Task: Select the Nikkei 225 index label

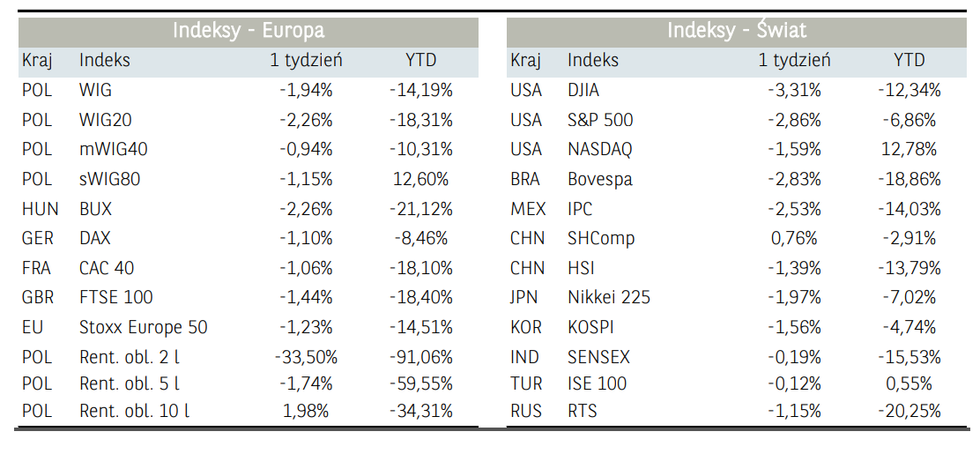Action: coord(608,298)
